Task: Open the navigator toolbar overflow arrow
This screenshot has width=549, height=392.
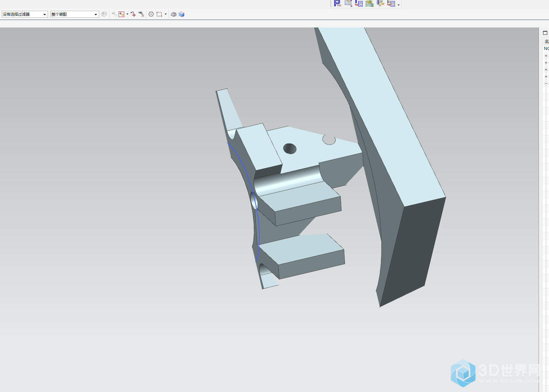Action: click(398, 5)
